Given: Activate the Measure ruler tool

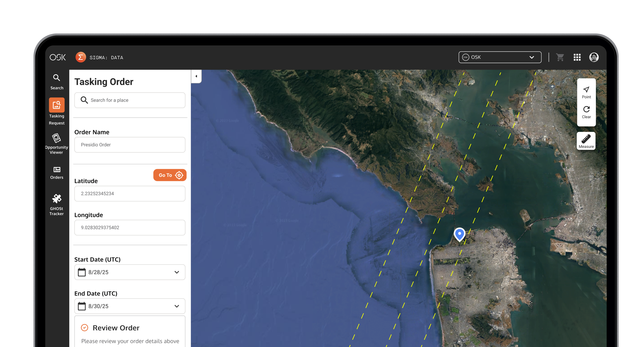Looking at the screenshot, I should tap(586, 141).
